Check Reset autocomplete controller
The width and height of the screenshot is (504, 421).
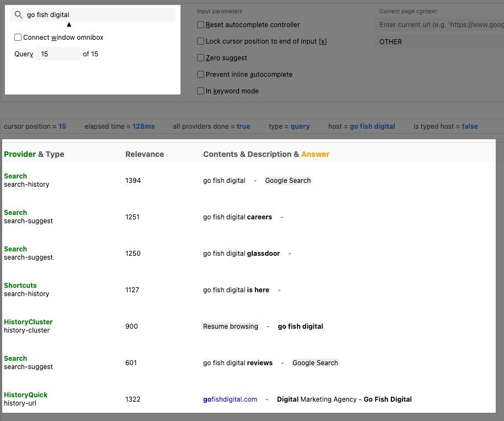point(200,25)
